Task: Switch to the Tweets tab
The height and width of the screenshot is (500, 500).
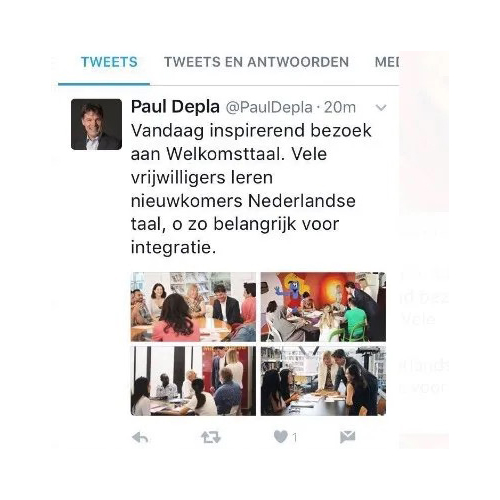Action: [x=109, y=62]
